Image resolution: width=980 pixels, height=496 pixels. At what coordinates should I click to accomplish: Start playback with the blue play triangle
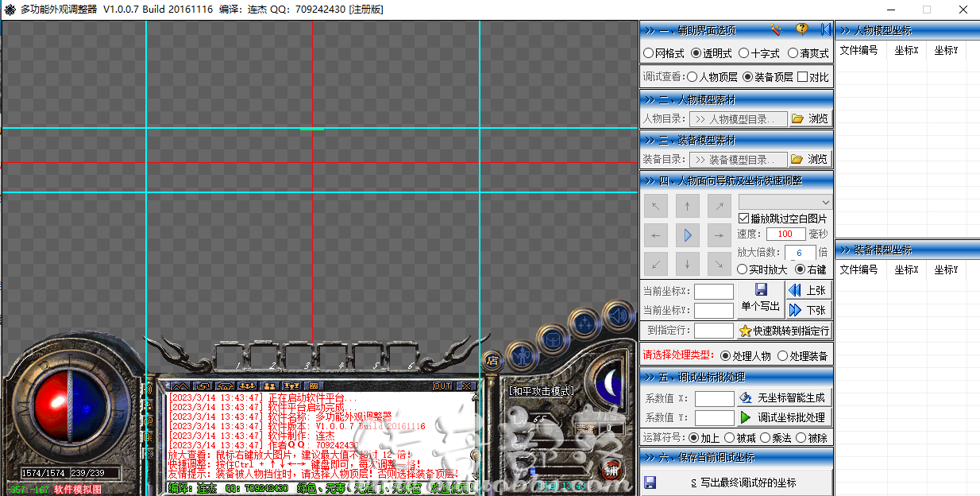pyautogui.click(x=688, y=235)
